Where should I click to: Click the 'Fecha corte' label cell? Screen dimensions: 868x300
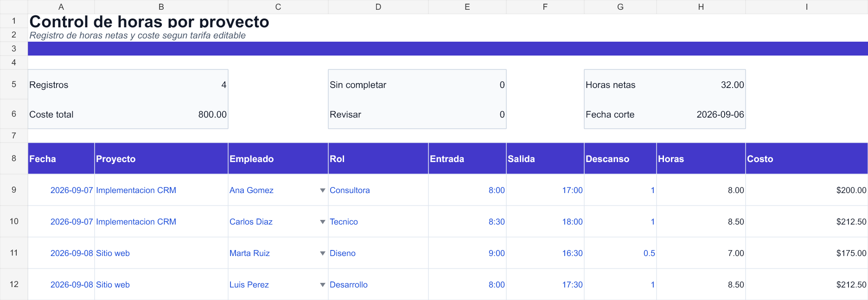(x=620, y=114)
